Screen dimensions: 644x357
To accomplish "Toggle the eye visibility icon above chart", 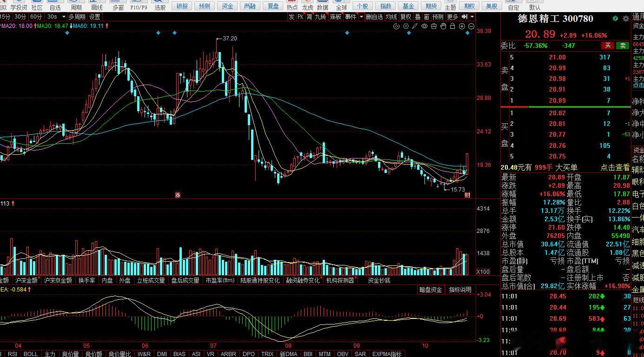I will pyautogui.click(x=425, y=26).
